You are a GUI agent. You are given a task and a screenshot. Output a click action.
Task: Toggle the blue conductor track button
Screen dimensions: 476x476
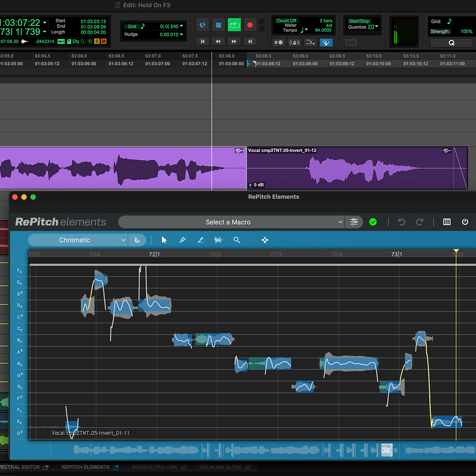pos(326,42)
